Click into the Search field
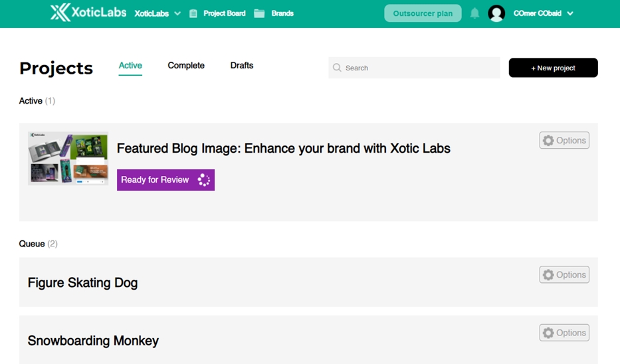 414,68
